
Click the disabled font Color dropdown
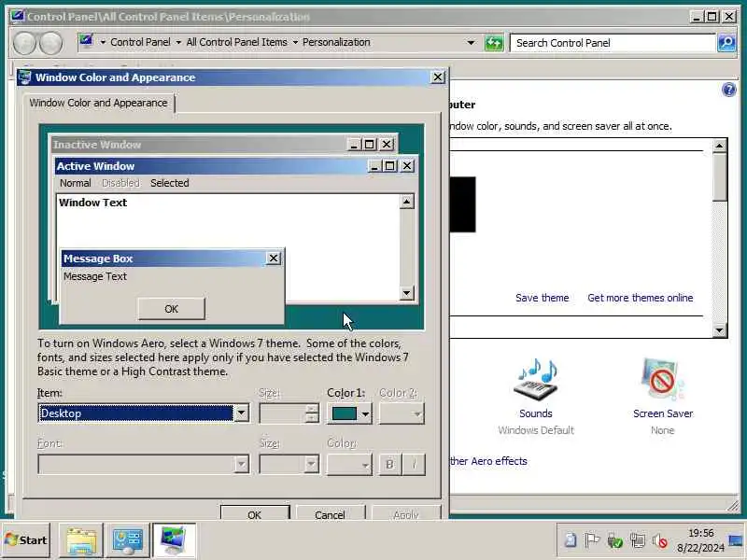[349, 464]
